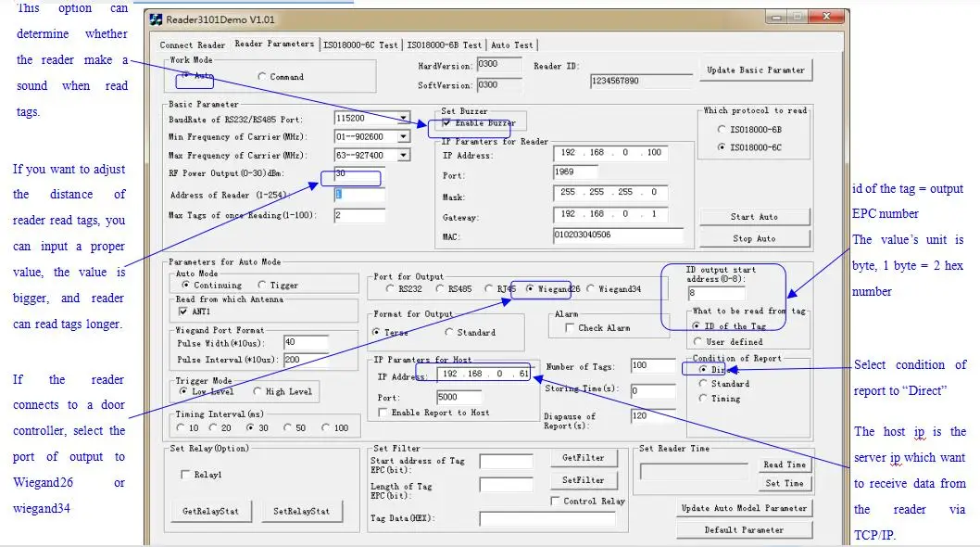Click SetRelayStat button

point(302,512)
